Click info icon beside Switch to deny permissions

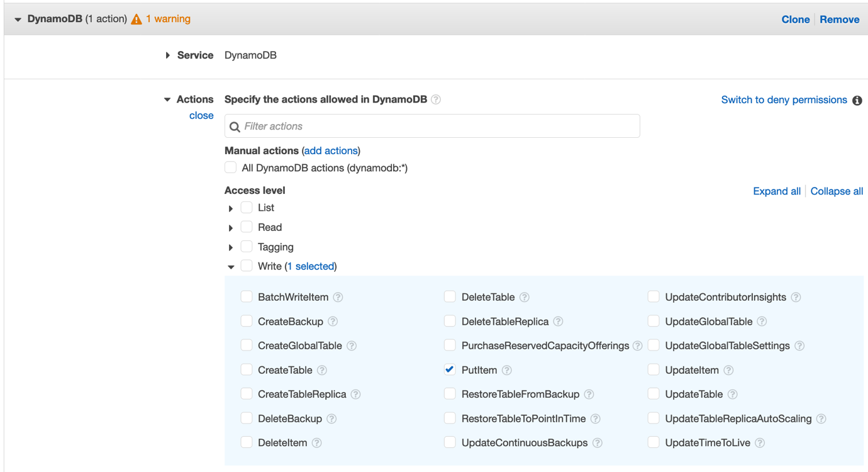(857, 101)
